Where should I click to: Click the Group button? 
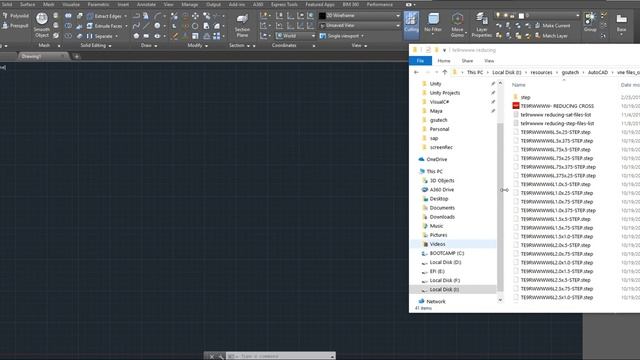pyautogui.click(x=590, y=22)
